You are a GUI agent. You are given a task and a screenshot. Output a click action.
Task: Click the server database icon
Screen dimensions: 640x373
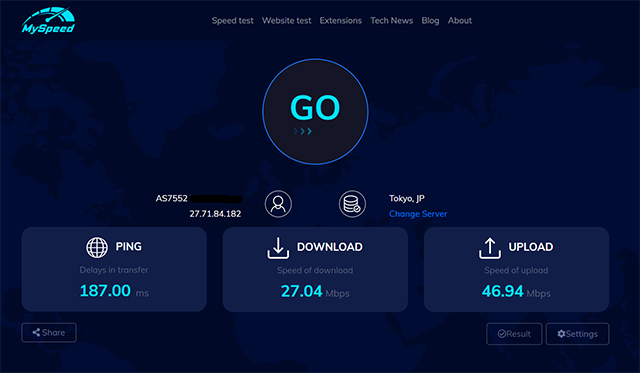pos(352,204)
